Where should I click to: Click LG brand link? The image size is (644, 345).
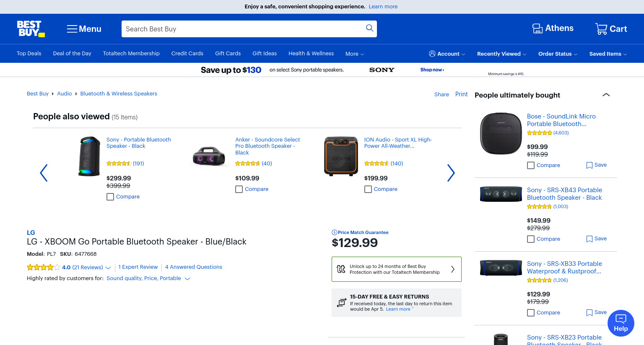31,233
